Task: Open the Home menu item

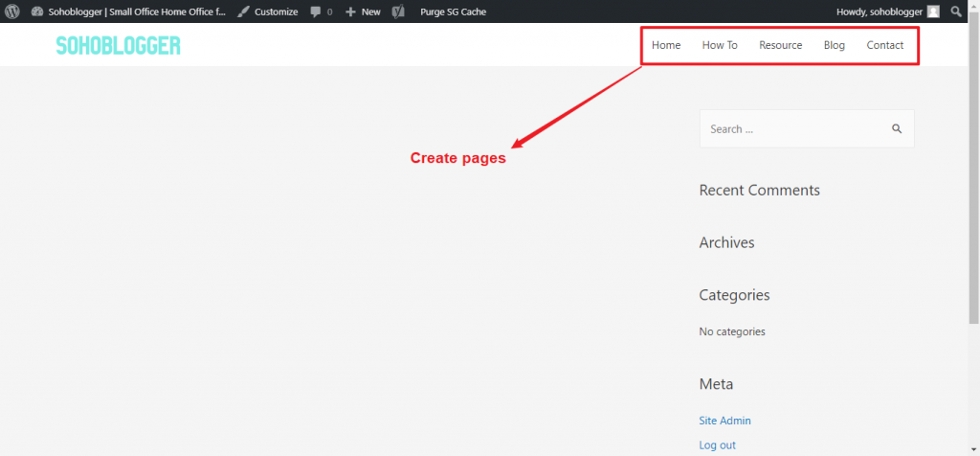Action: (x=666, y=45)
